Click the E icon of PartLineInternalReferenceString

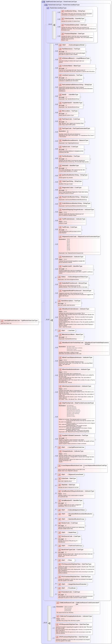(x=60, y=84)
